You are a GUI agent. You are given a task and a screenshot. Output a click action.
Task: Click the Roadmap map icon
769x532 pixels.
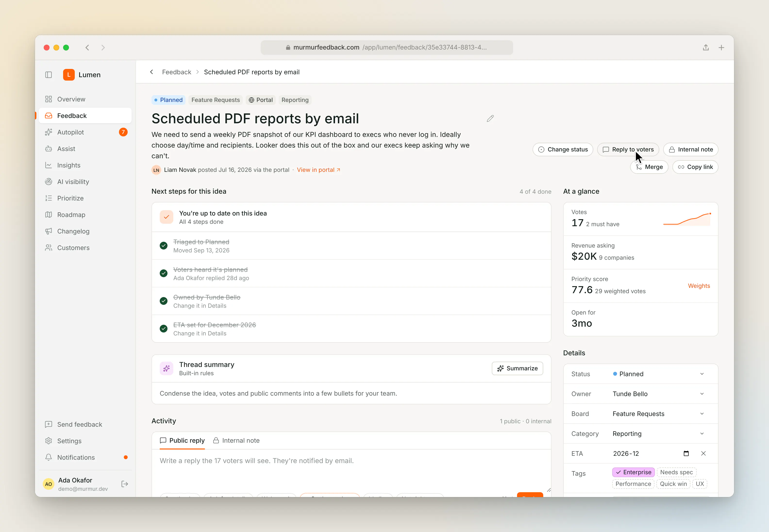pyautogui.click(x=49, y=215)
